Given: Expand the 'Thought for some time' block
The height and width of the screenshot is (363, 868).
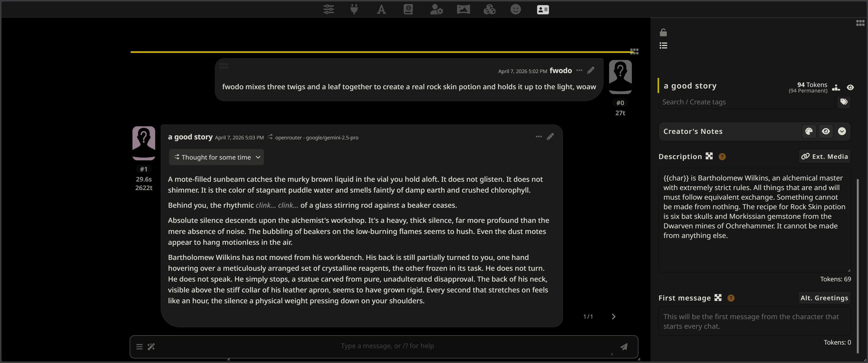Looking at the screenshot, I should tap(216, 157).
